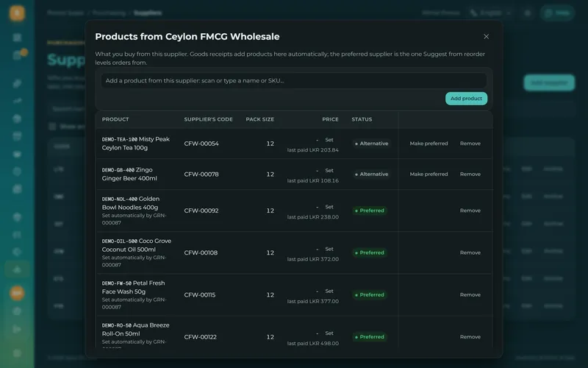Select supplier code CFW-00054

(201, 144)
